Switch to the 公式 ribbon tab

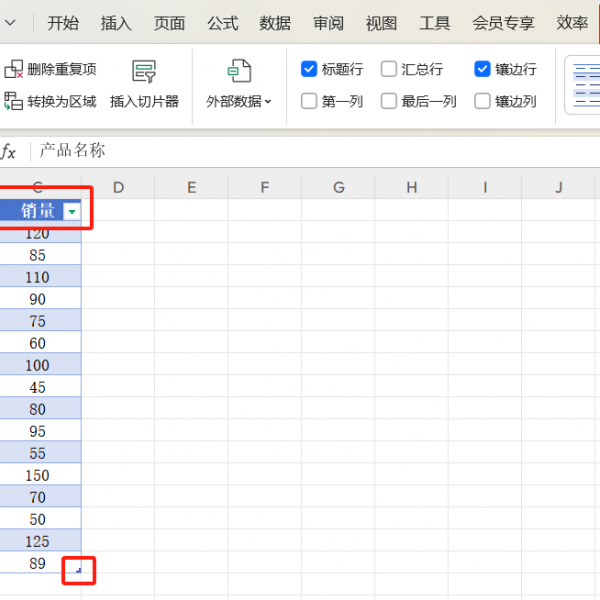pyautogui.click(x=222, y=23)
